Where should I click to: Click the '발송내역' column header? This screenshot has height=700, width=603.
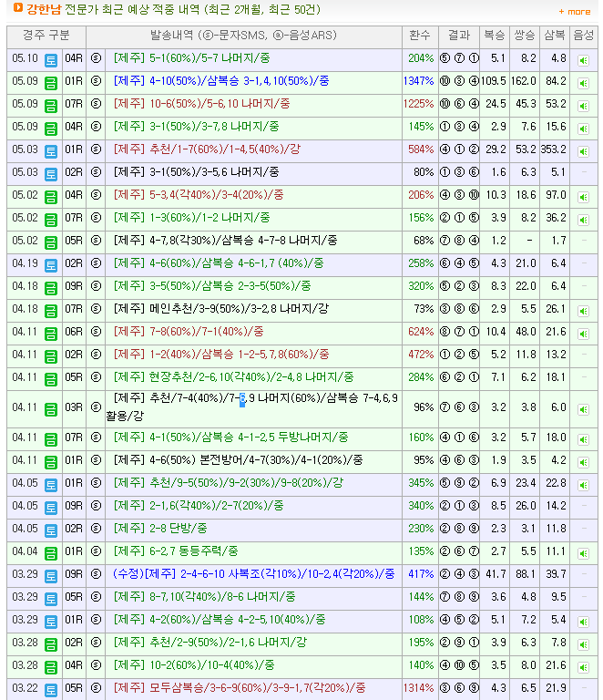pyautogui.click(x=244, y=36)
